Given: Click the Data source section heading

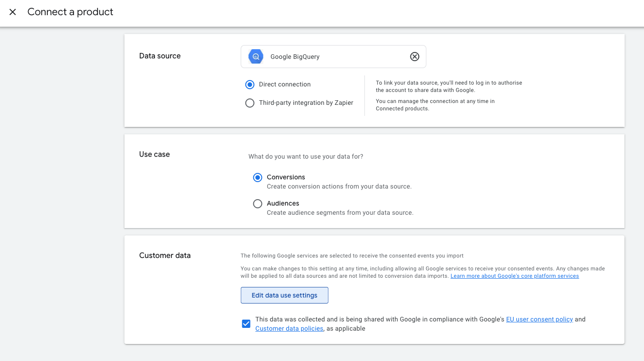Looking at the screenshot, I should tap(160, 56).
